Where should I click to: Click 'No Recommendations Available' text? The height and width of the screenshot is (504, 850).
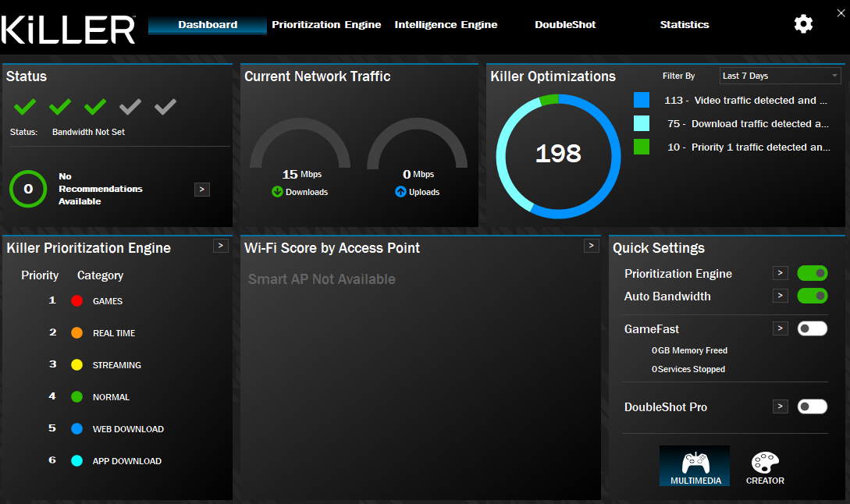coord(100,189)
